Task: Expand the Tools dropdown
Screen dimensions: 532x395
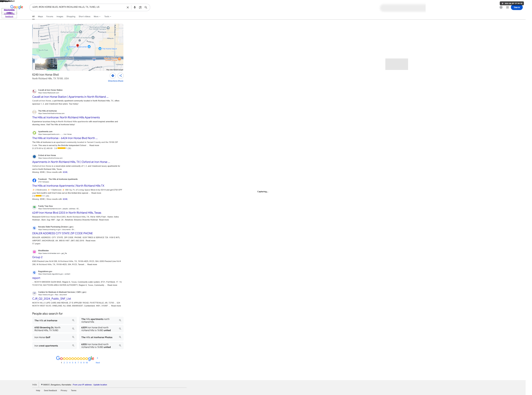Action: click(x=107, y=16)
